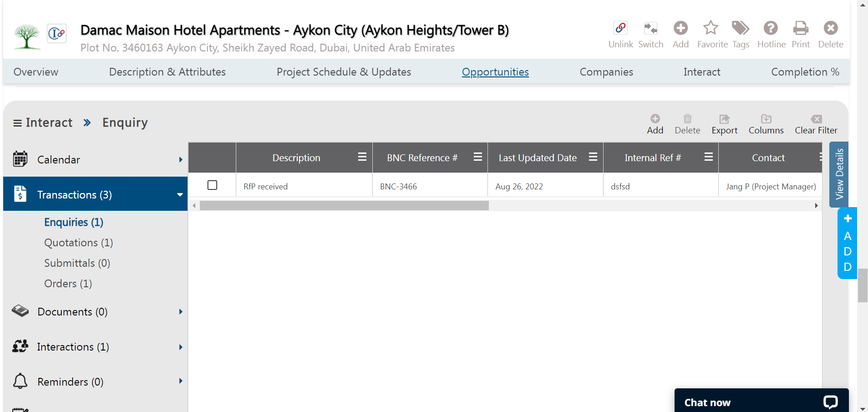Viewport: 868px width, 412px height.
Task: Click the project Delete icon
Action: click(x=831, y=28)
